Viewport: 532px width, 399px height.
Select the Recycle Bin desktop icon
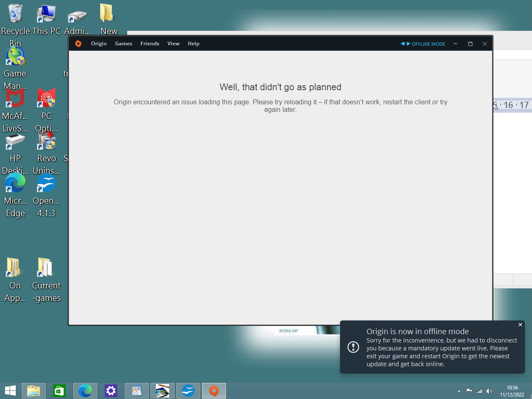15,25
